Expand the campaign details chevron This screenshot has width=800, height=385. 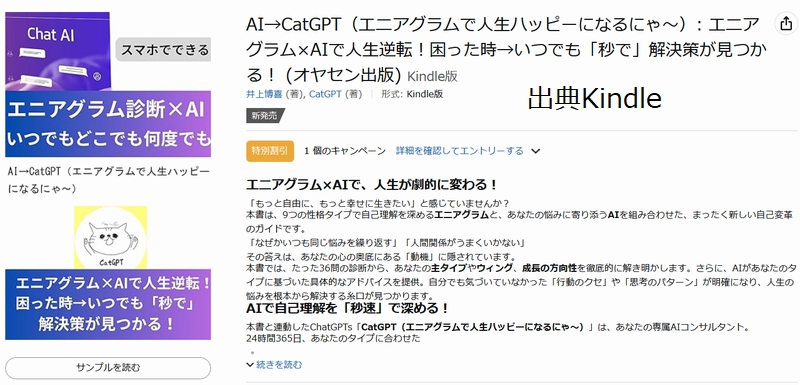[x=535, y=151]
